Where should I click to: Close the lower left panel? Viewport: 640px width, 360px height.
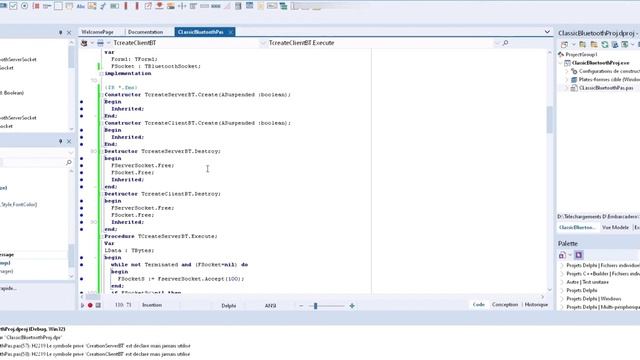pyautogui.click(x=69, y=141)
